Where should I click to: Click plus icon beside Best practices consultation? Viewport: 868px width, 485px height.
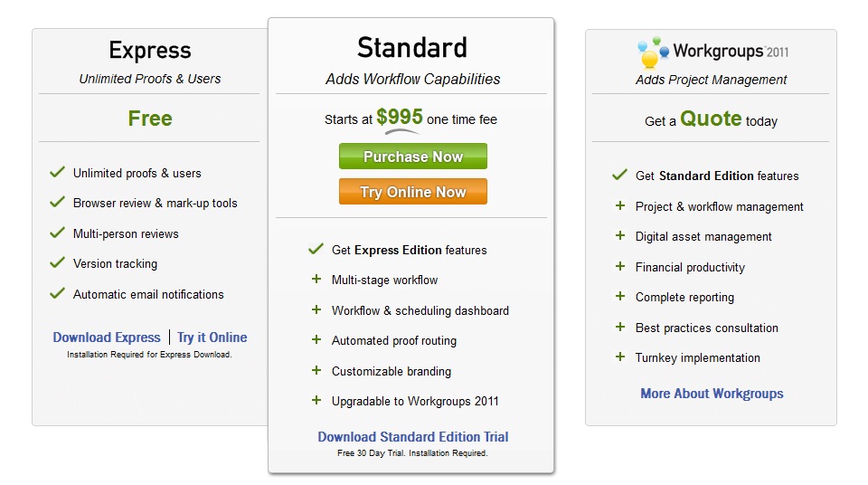click(620, 327)
